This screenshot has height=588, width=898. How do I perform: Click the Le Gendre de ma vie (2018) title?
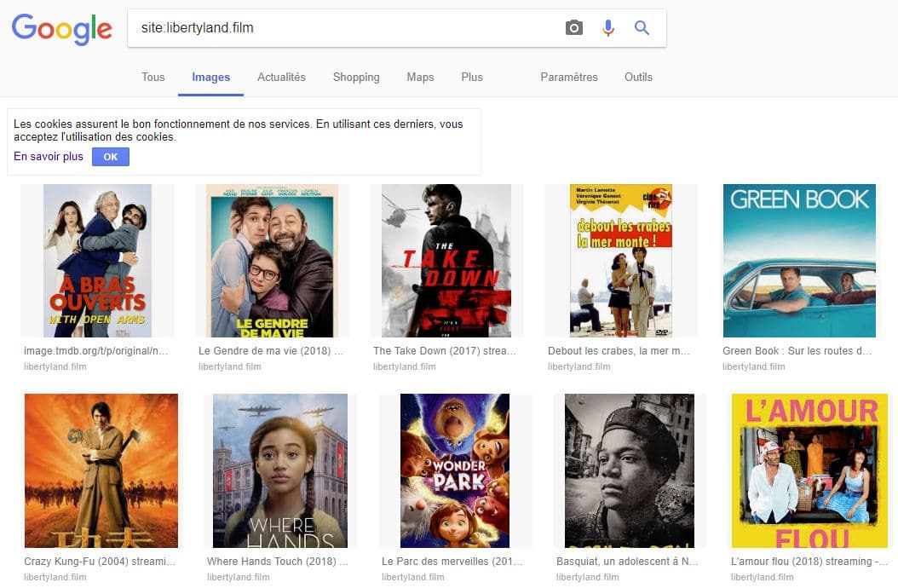pos(271,351)
